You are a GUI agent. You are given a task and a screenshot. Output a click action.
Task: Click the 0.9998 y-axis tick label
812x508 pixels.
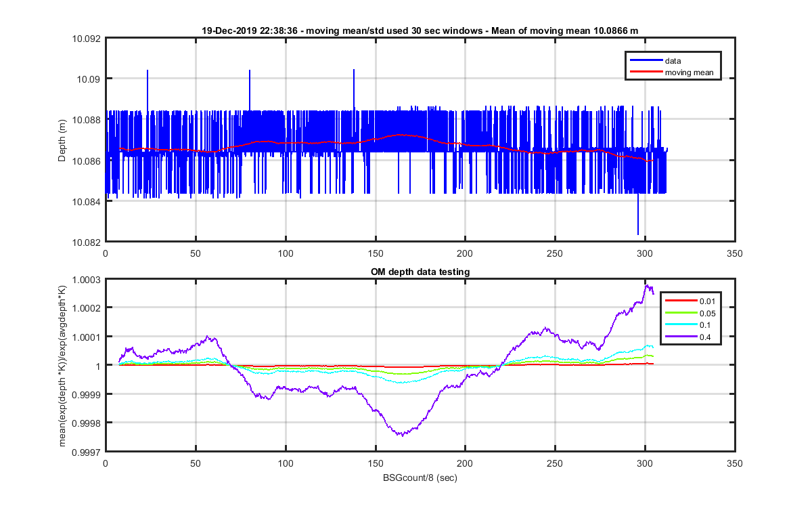(87, 423)
